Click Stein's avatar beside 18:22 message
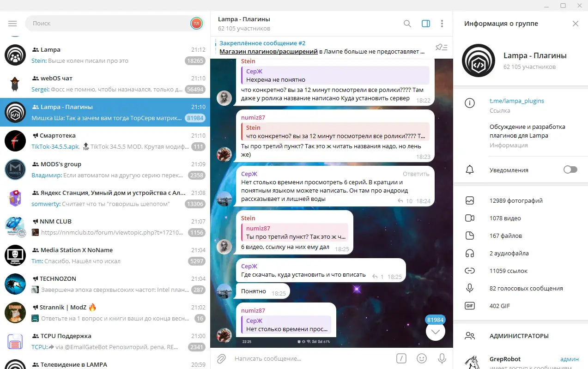Image resolution: width=588 pixels, height=369 pixels. [x=224, y=97]
